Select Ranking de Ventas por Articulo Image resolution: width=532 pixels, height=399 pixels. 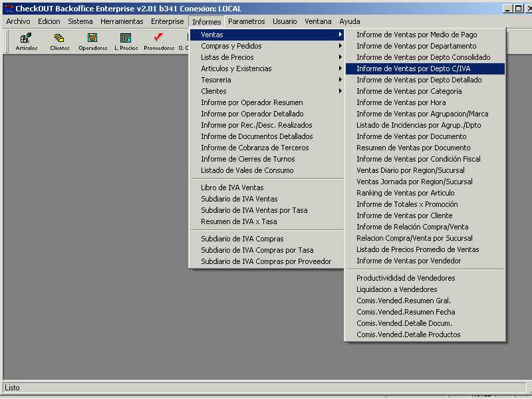[x=425, y=193]
